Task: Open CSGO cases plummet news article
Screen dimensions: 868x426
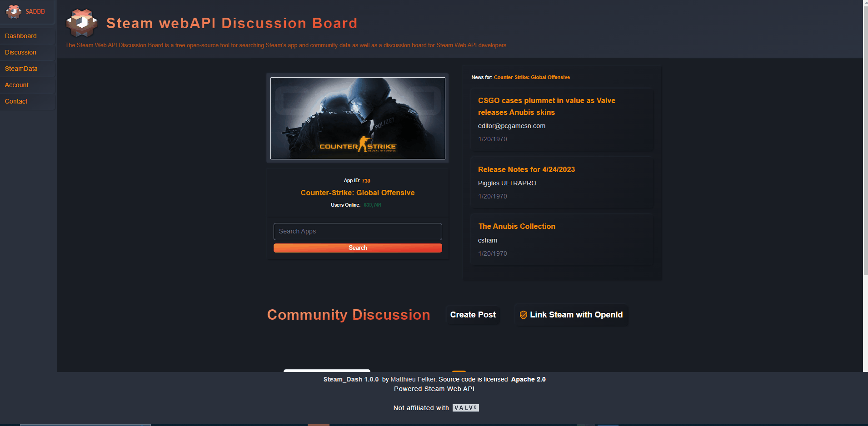Action: pyautogui.click(x=547, y=106)
